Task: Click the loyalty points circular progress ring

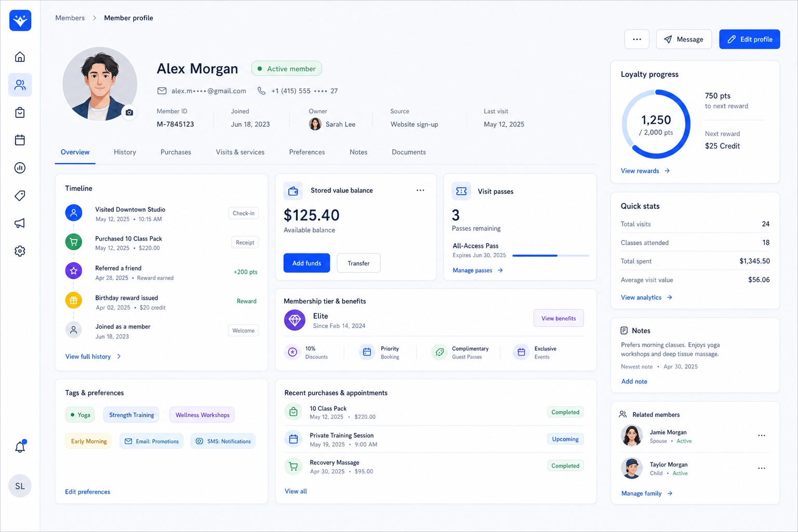Action: click(656, 124)
